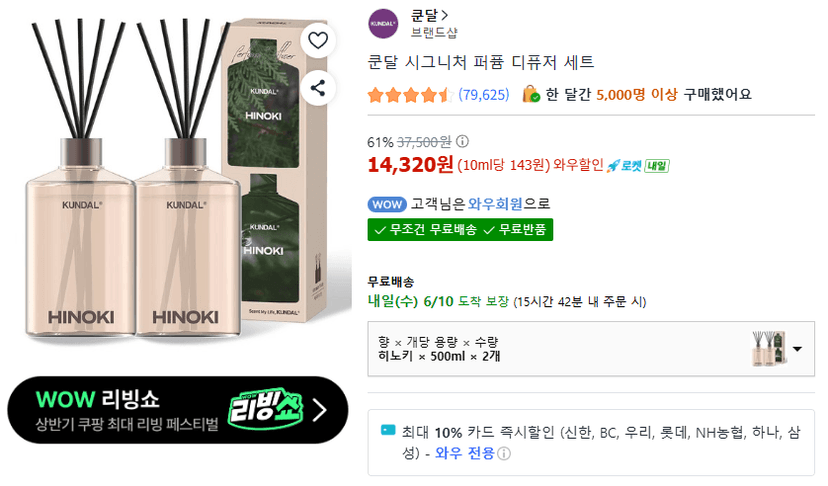Click the small Hinoki option thumbnail
Screen dimensions: 828x486
[769, 349]
